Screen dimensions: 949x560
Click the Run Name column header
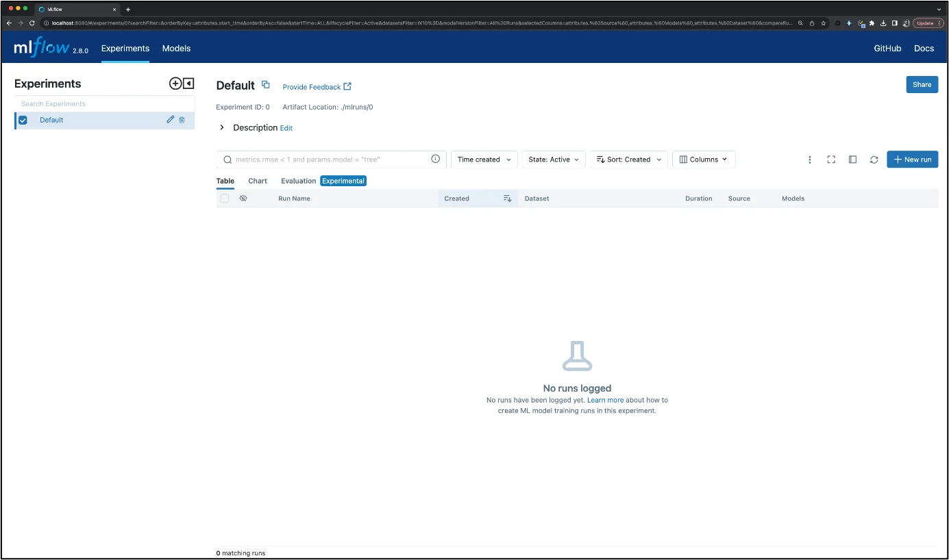pos(294,199)
